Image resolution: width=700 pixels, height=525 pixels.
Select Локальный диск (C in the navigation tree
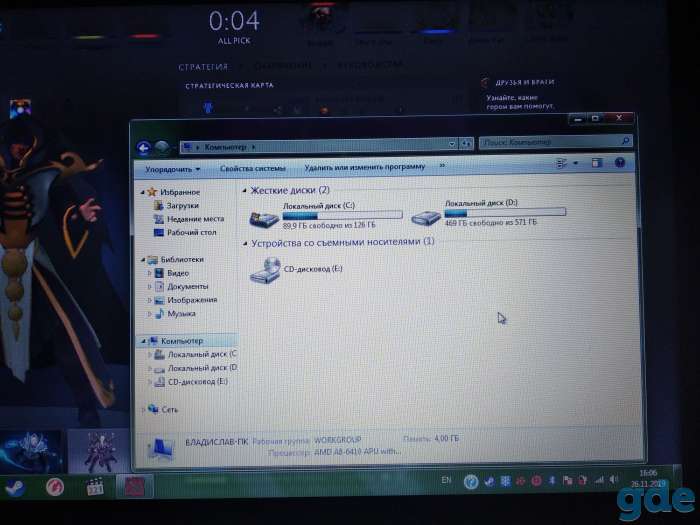[x=196, y=354]
